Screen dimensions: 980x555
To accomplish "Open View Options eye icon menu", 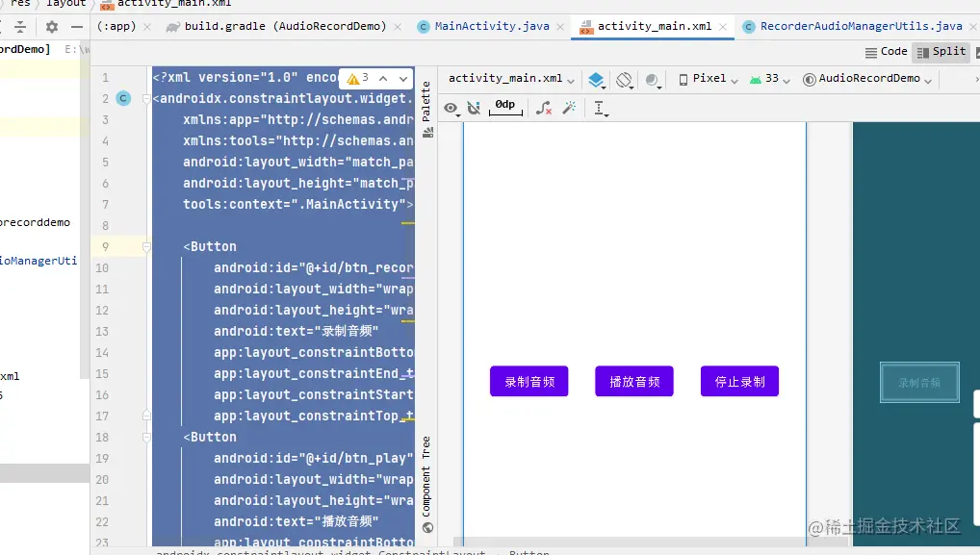I will click(x=451, y=108).
